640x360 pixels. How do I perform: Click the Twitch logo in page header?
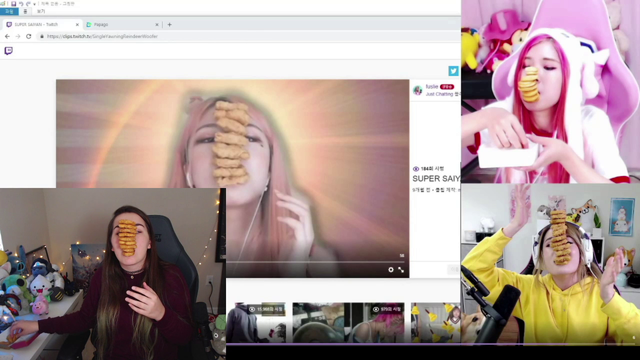point(8,51)
